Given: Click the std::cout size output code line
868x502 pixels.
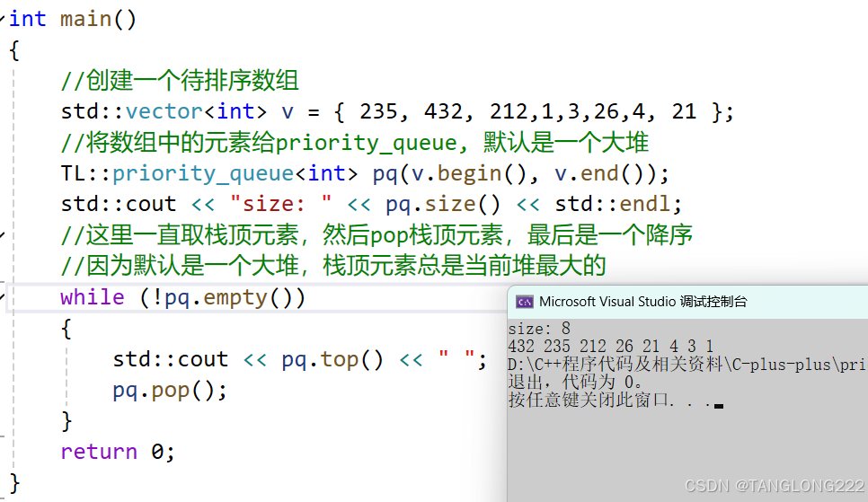Looking at the screenshot, I should point(371,204).
